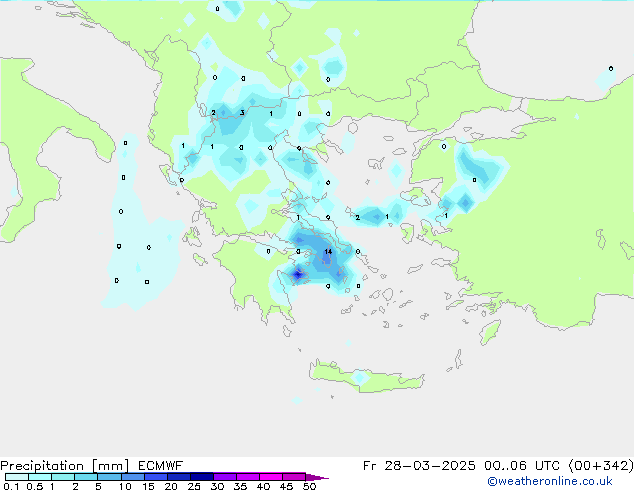Click the '0.1' legend scale label

coord(11,486)
